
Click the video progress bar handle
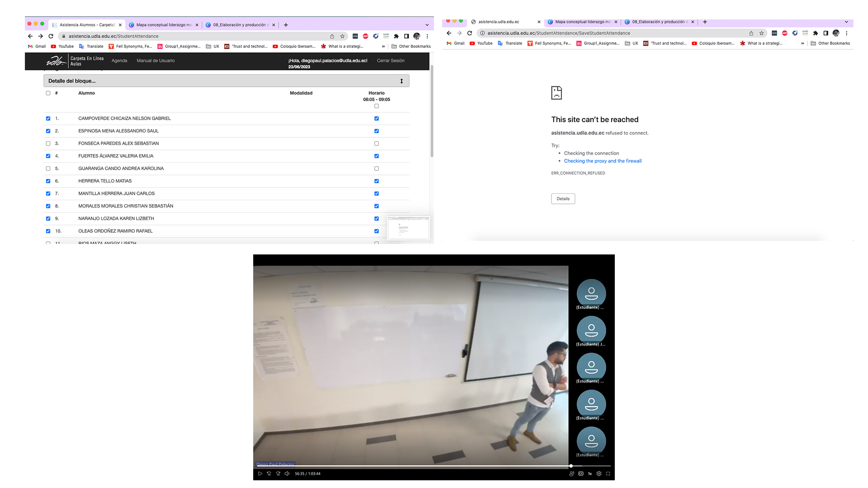(x=571, y=465)
